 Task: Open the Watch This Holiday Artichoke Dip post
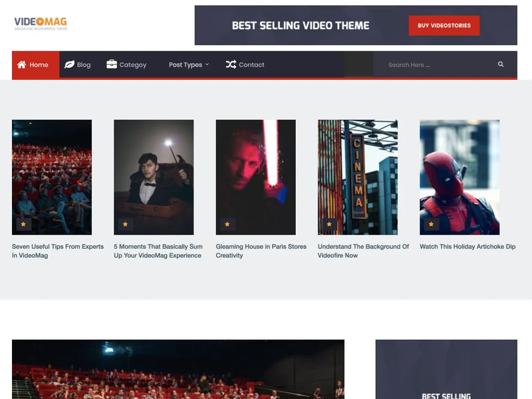coord(468,247)
